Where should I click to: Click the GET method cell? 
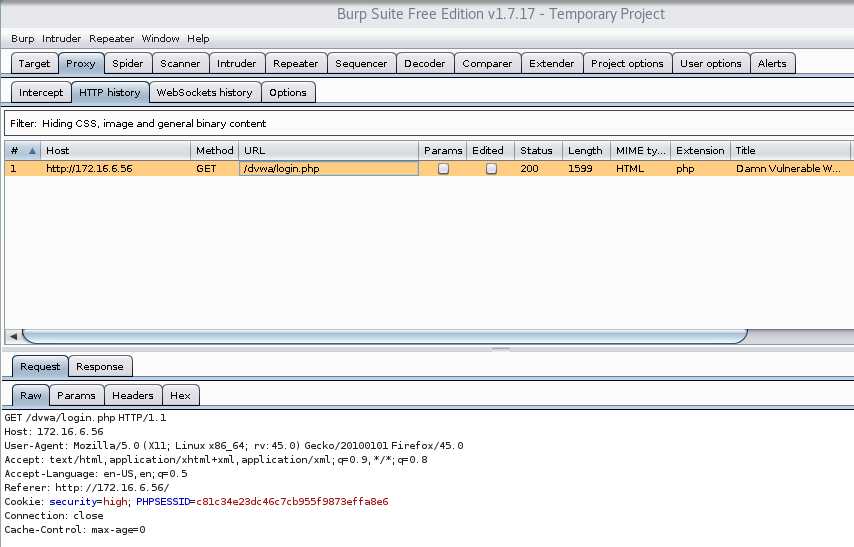tap(215, 168)
